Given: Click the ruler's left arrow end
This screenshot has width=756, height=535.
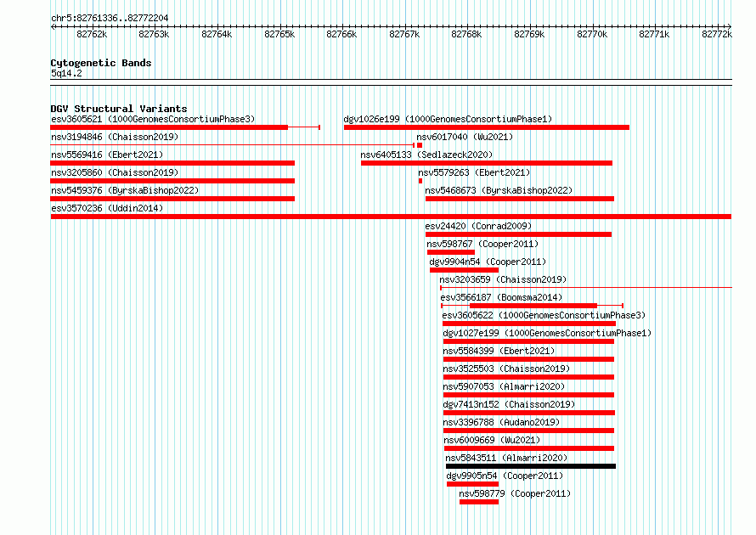Looking at the screenshot, I should (53, 26).
